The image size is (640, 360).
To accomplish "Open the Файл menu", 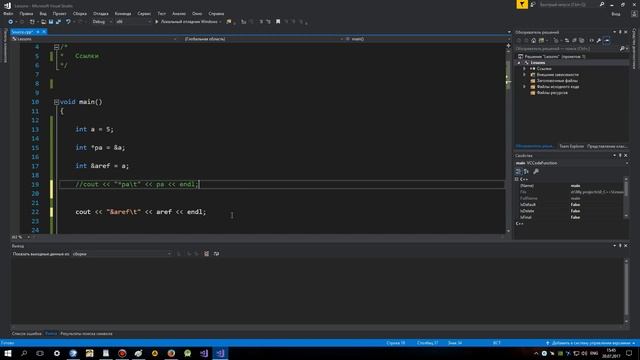I will point(8,13).
